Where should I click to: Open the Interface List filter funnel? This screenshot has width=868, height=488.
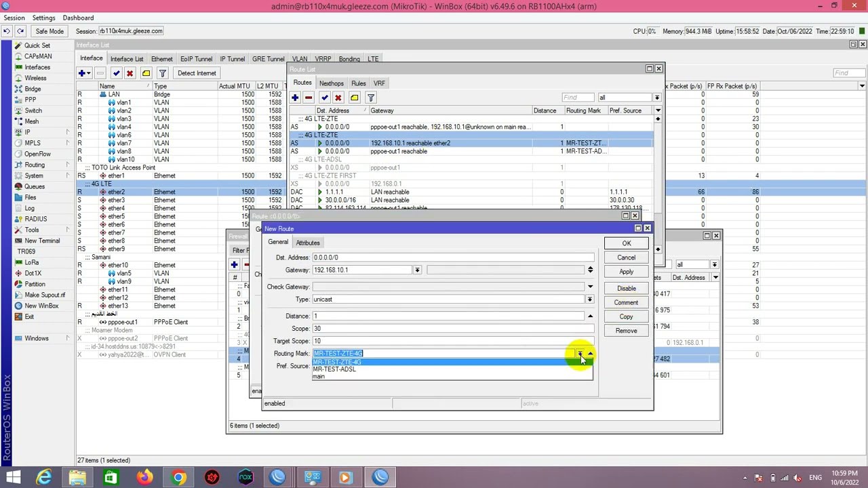[163, 73]
